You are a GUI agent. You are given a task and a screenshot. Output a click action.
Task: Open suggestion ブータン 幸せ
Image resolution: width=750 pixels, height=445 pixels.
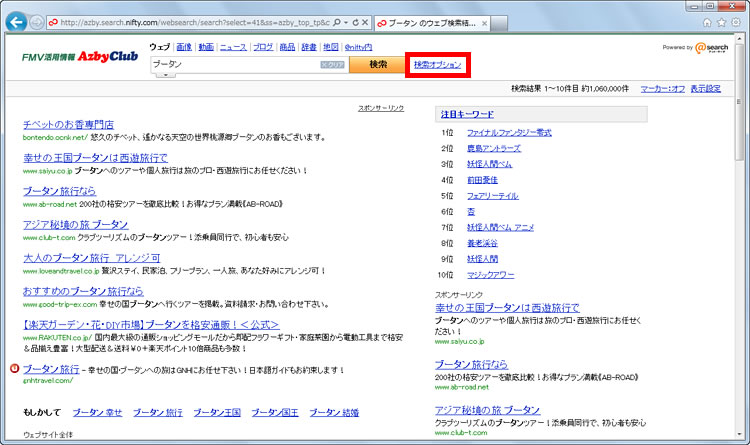point(98,412)
